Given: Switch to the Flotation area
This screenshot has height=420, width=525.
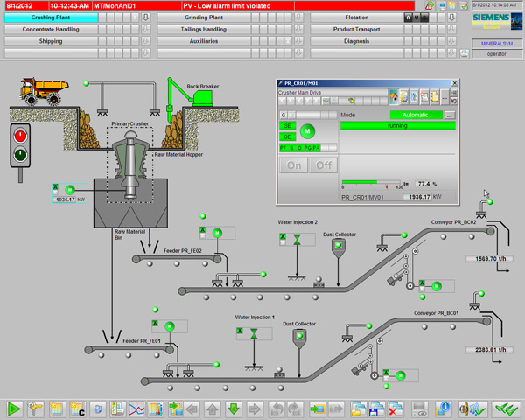Looking at the screenshot, I should pyautogui.click(x=355, y=17).
